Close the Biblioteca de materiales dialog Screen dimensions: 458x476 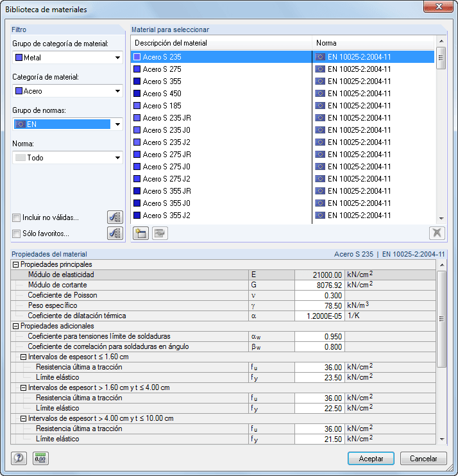[x=438, y=6]
